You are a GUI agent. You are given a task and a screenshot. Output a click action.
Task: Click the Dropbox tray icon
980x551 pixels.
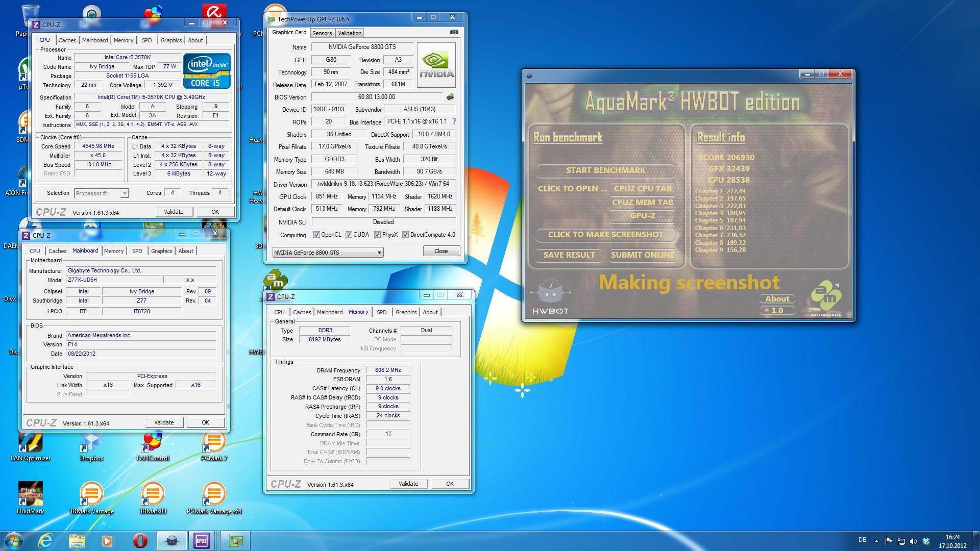click(x=926, y=541)
